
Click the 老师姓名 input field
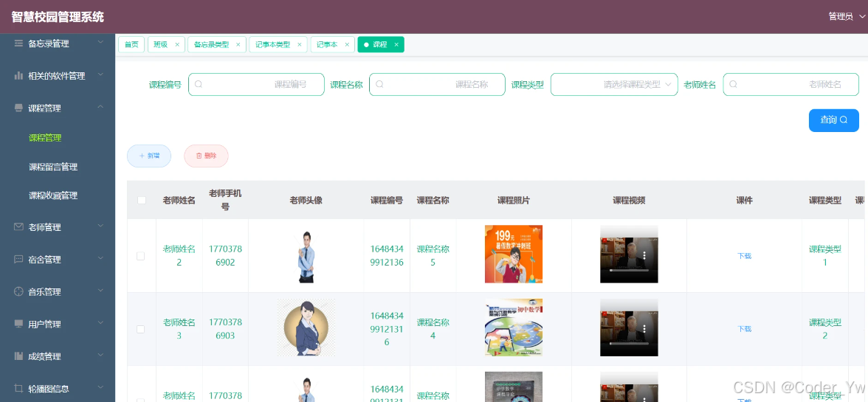(x=791, y=85)
